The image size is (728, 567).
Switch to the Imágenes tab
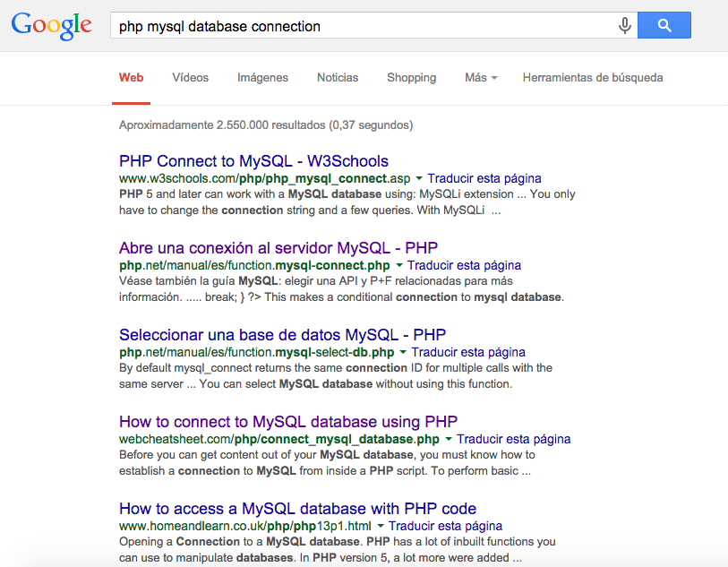click(262, 78)
